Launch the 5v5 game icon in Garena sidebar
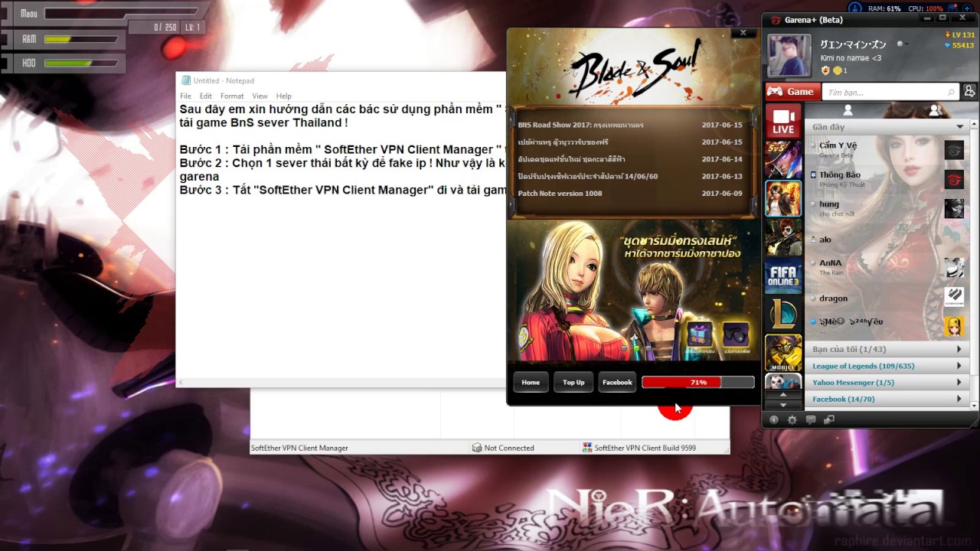 783,160
